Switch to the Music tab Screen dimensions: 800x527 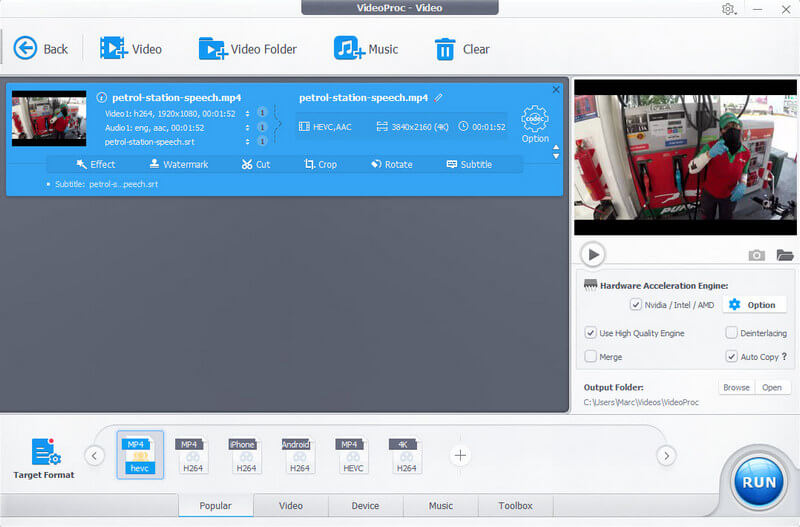(440, 505)
